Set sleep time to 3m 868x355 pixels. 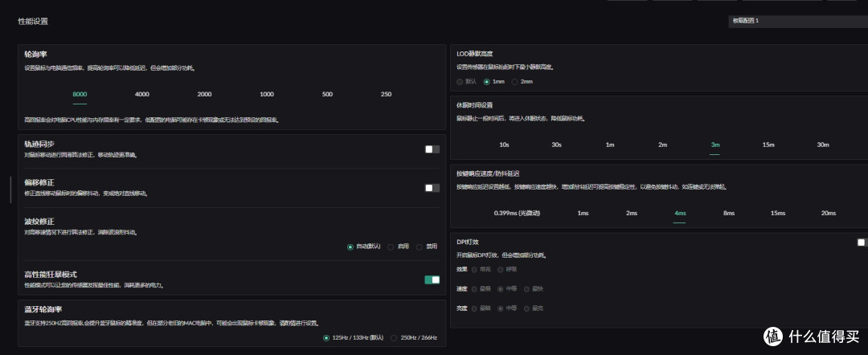(715, 145)
